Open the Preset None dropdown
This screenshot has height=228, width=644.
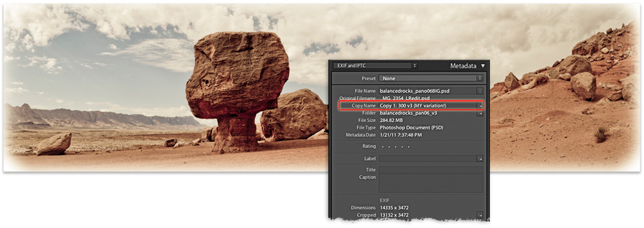click(x=431, y=78)
